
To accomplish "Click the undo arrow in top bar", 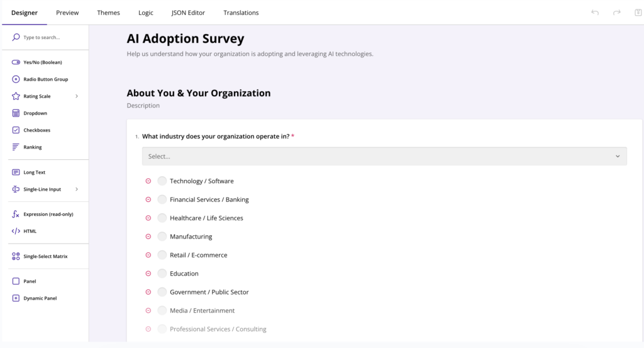I will click(x=595, y=13).
